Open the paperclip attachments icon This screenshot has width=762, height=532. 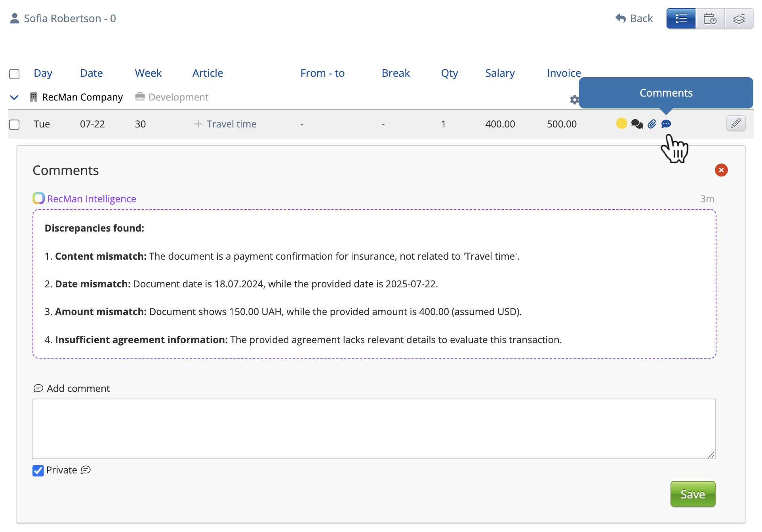pos(652,124)
